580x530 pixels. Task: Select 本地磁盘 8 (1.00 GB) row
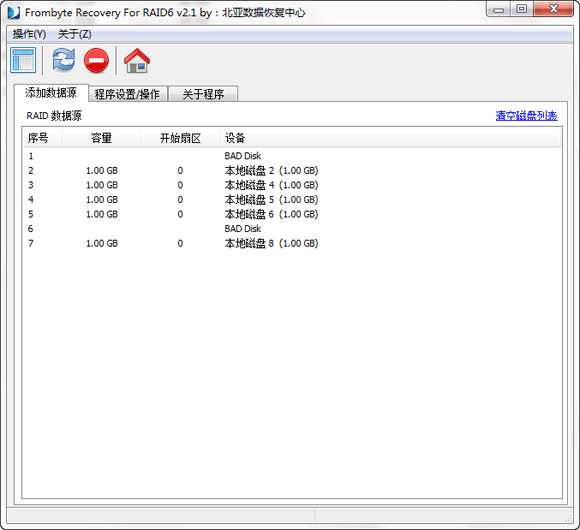[x=292, y=243]
